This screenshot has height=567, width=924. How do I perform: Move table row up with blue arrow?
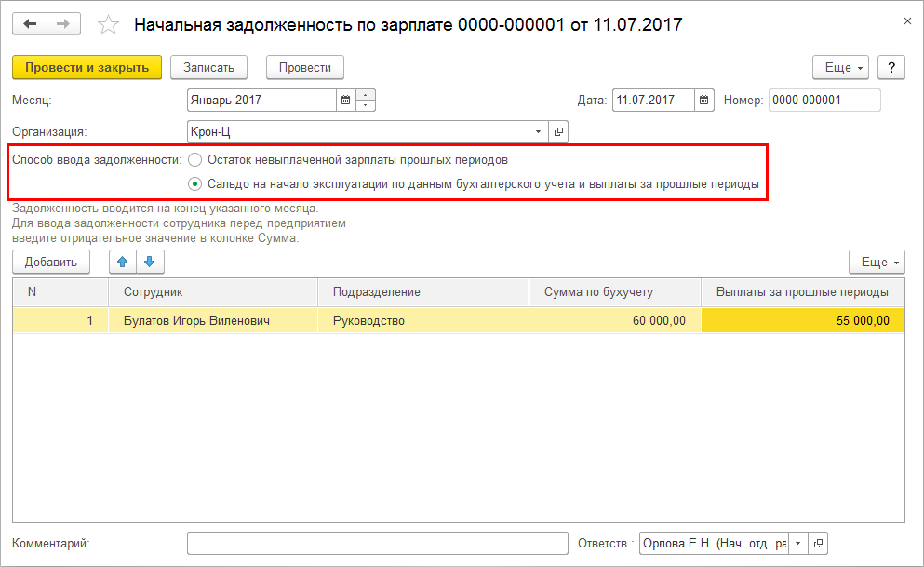[123, 262]
